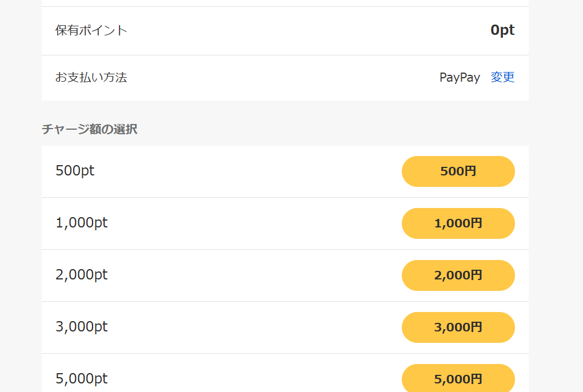Click the 2,000pt row label

point(81,275)
